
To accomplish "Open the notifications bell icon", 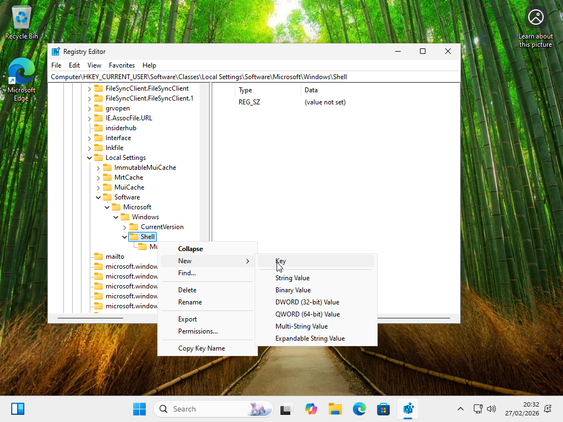I will (548, 409).
